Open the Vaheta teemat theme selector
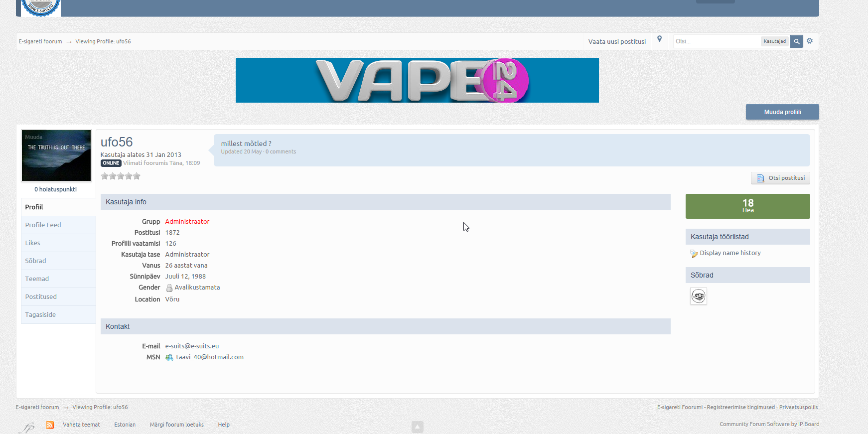This screenshot has width=868, height=434. [81, 425]
